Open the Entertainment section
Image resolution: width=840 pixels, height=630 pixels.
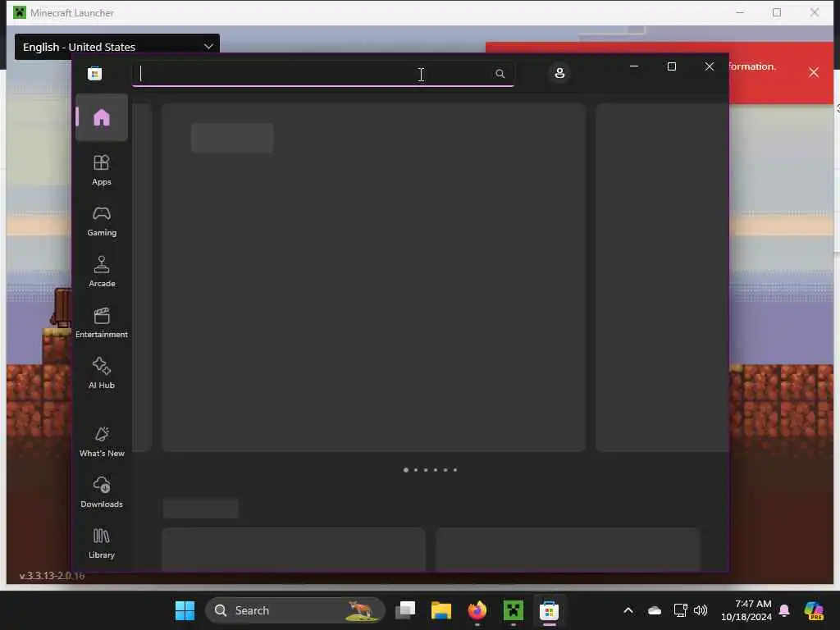pyautogui.click(x=101, y=322)
